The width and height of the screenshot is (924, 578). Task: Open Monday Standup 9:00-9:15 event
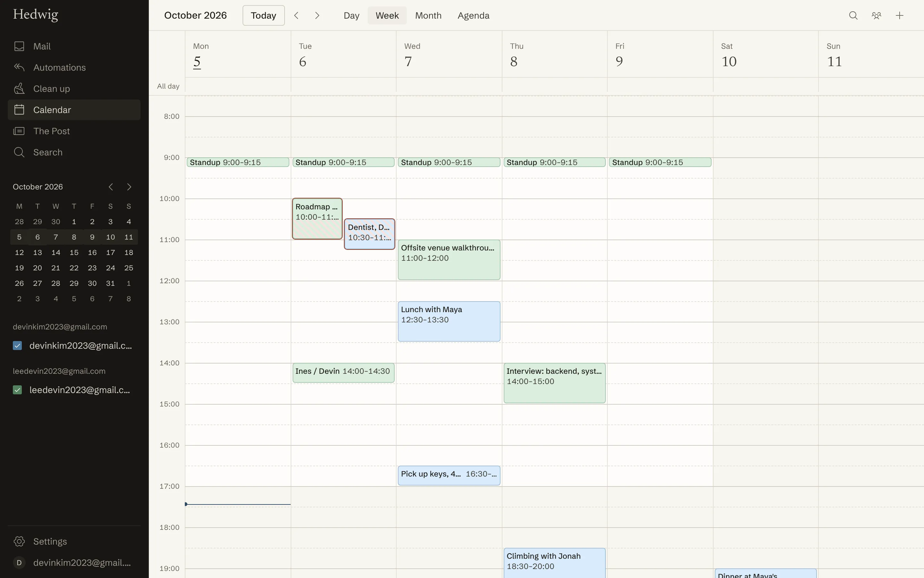pos(238,162)
